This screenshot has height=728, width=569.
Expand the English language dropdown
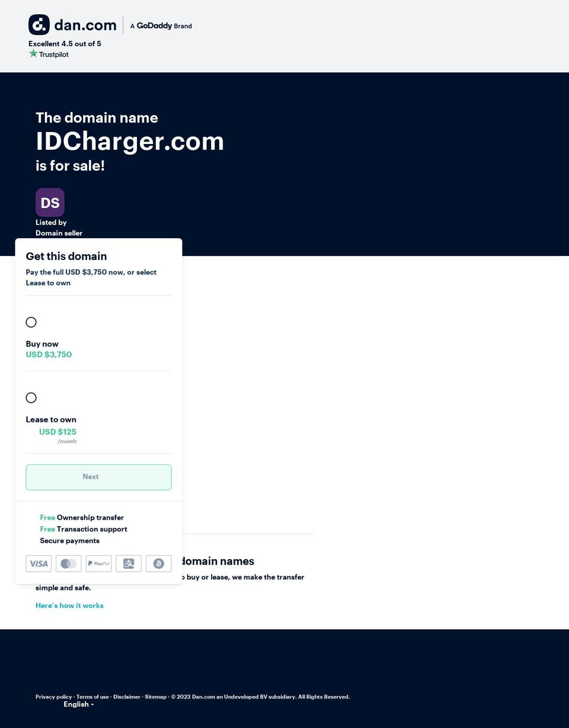coord(78,704)
